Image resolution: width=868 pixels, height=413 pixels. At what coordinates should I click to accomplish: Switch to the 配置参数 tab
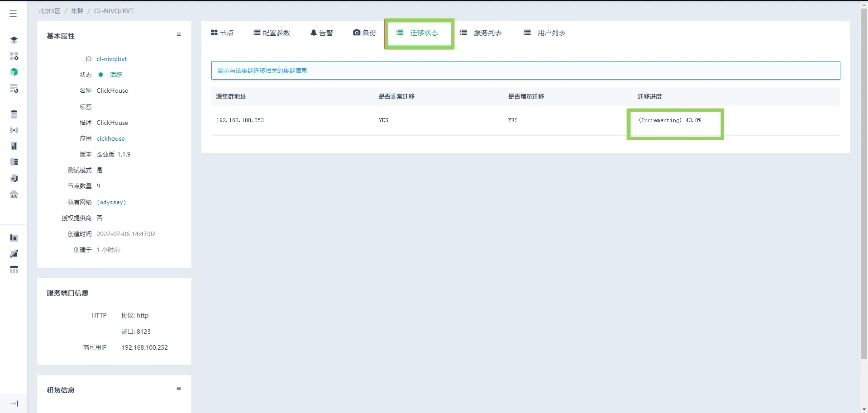coord(272,33)
